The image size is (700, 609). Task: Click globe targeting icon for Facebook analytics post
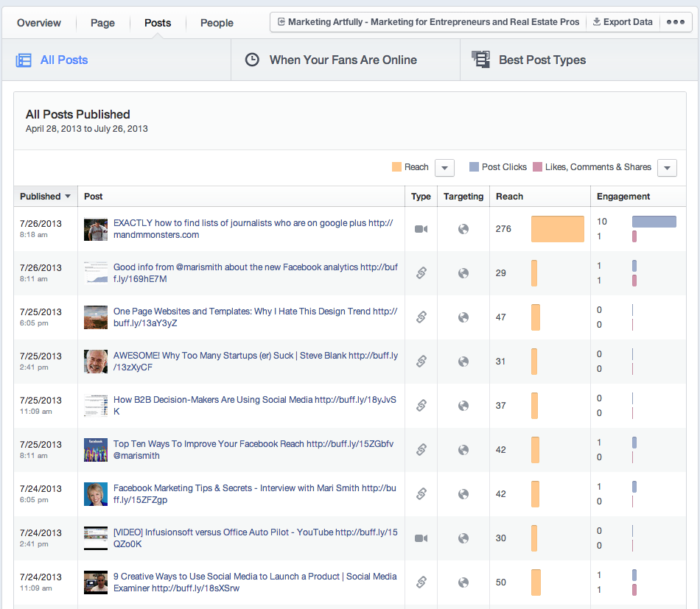pyautogui.click(x=463, y=273)
